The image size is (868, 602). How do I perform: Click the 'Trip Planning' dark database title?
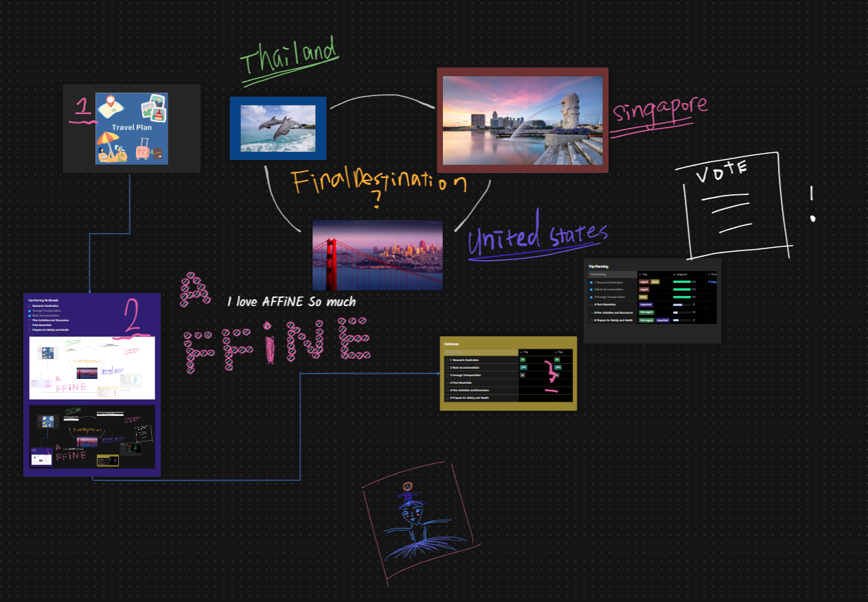pyautogui.click(x=598, y=266)
